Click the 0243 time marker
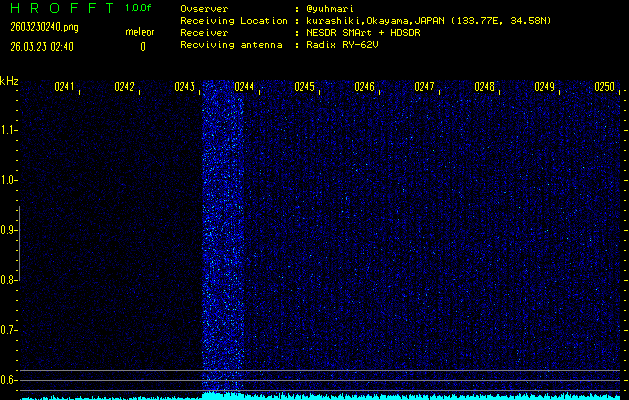Viewport: 629px width, 400px height. tap(184, 87)
